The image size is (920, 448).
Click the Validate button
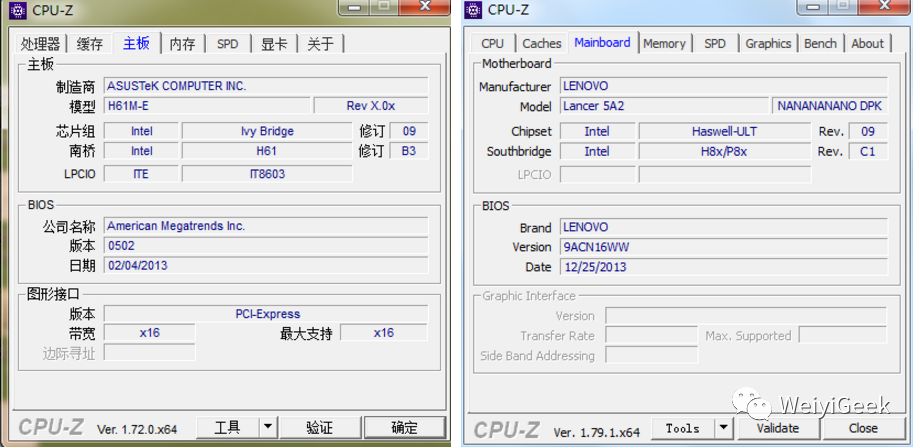pyautogui.click(x=777, y=429)
